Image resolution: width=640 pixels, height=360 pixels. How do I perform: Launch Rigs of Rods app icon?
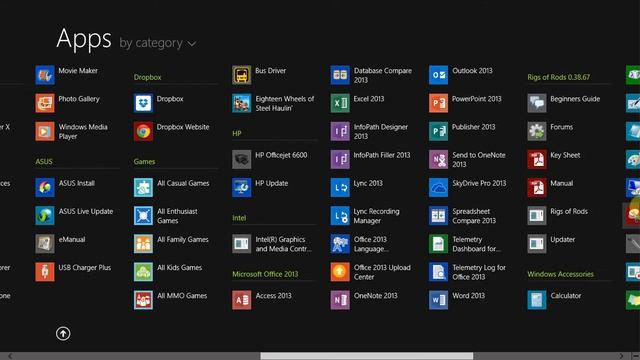[537, 216]
